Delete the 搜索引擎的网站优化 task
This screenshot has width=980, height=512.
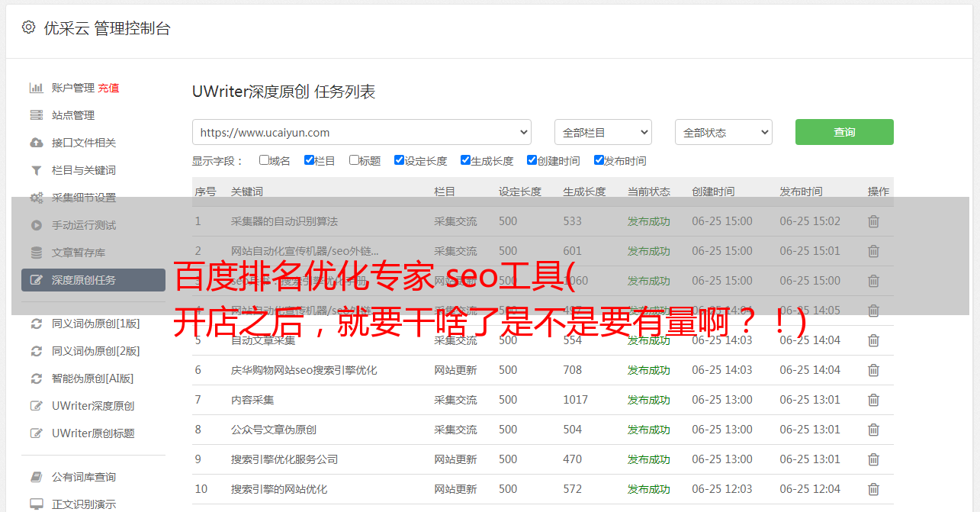pyautogui.click(x=874, y=489)
